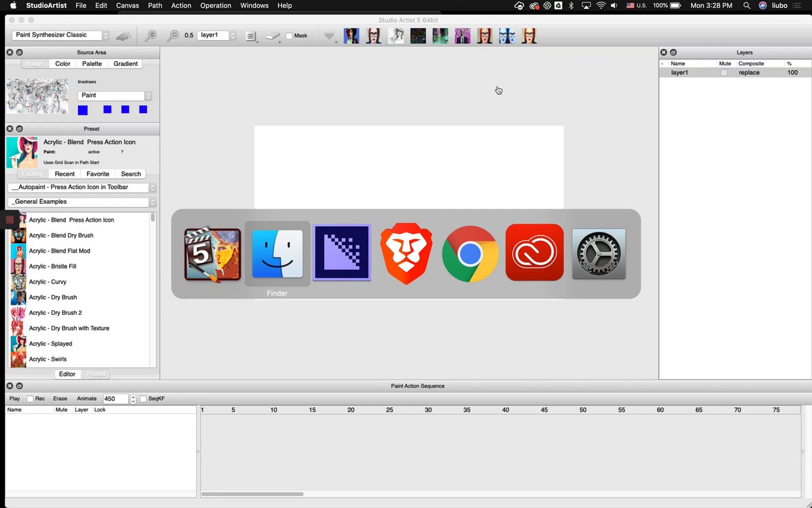Screen dimensions: 812x508
Task: Click the frame count field showing 450
Action: (115, 399)
